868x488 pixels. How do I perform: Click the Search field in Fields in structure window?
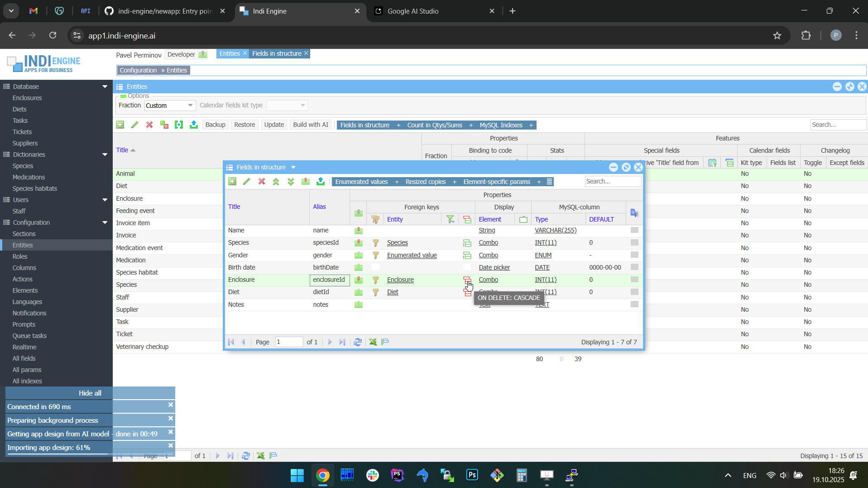coord(613,182)
